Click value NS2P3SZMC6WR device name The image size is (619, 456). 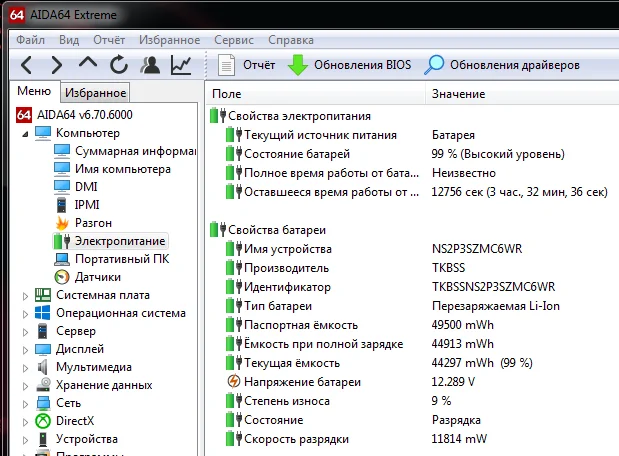tap(477, 249)
